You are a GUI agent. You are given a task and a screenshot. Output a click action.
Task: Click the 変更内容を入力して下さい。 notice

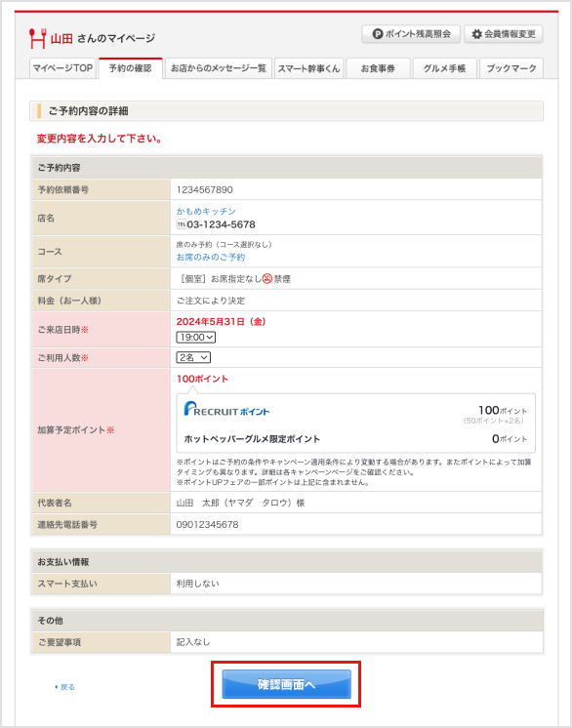[100, 139]
